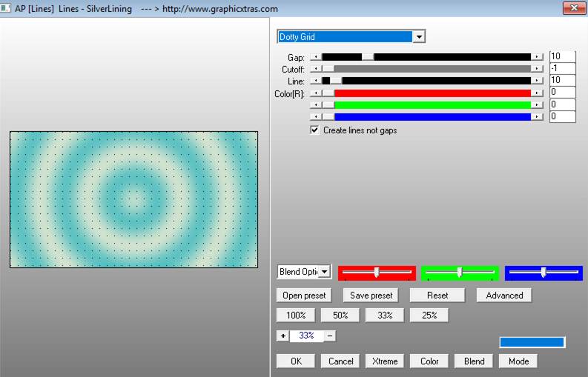Click the Save preset button

click(371, 296)
